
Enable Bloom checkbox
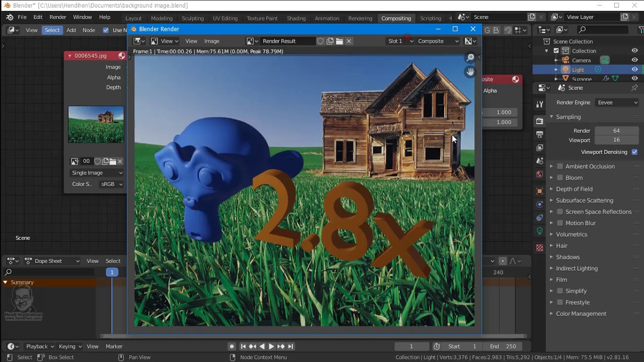click(560, 177)
